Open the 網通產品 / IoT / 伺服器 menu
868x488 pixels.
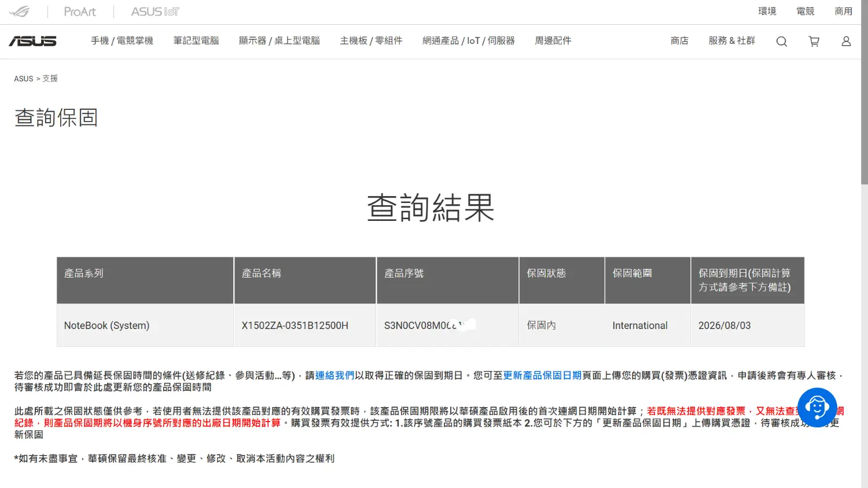(x=468, y=40)
